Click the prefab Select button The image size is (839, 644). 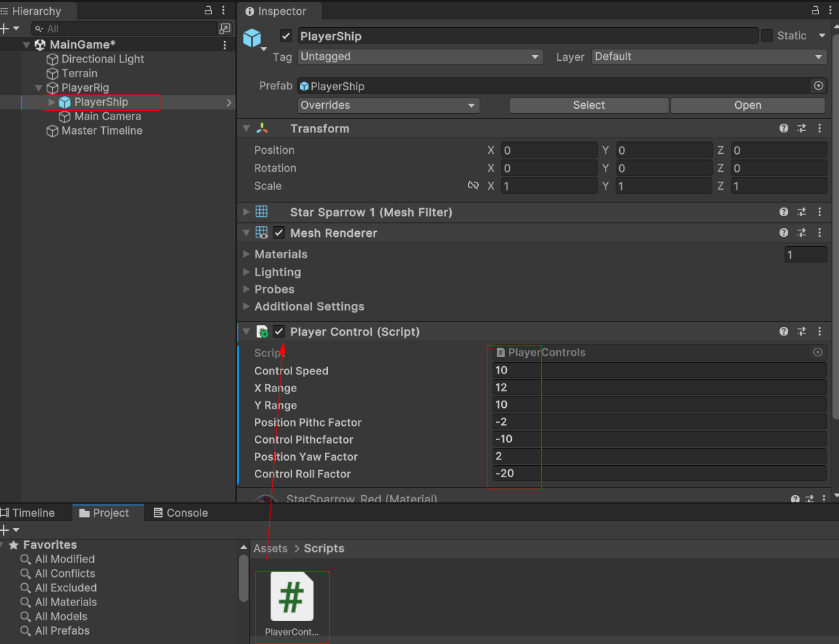pyautogui.click(x=588, y=105)
